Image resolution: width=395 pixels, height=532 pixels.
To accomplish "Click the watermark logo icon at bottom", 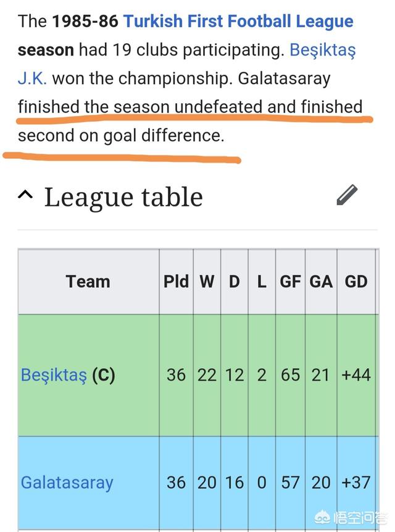I will tap(322, 518).
